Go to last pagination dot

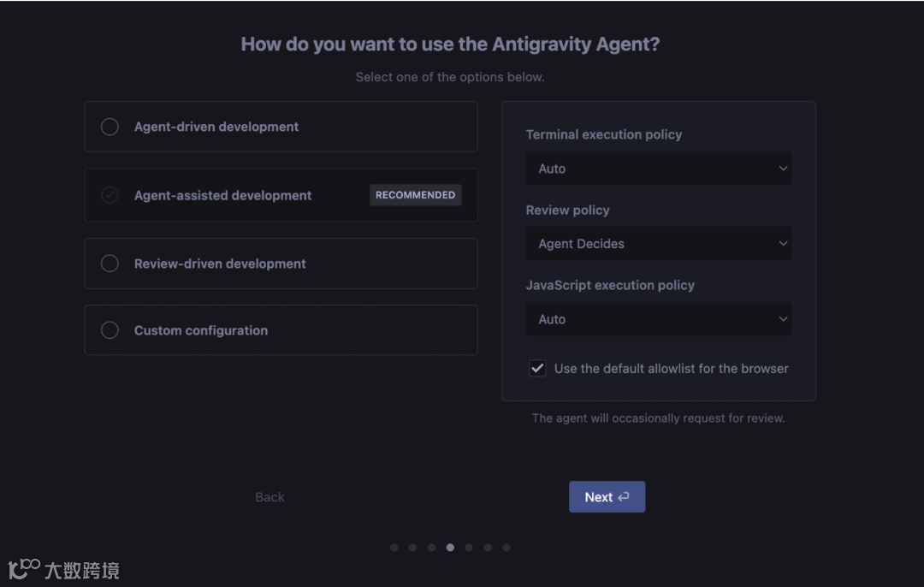(x=506, y=548)
